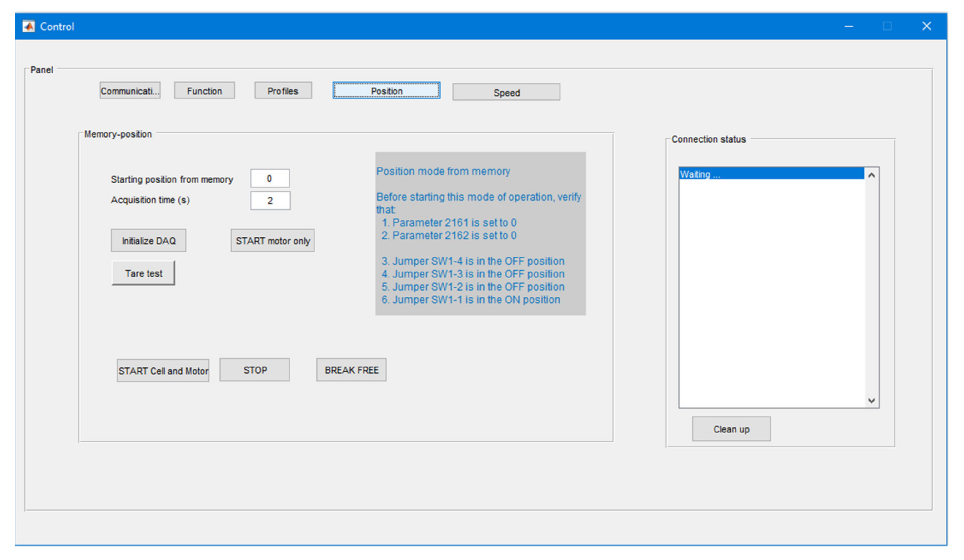This screenshot has width=964, height=560.
Task: Open the Profiles panel
Action: tap(283, 91)
